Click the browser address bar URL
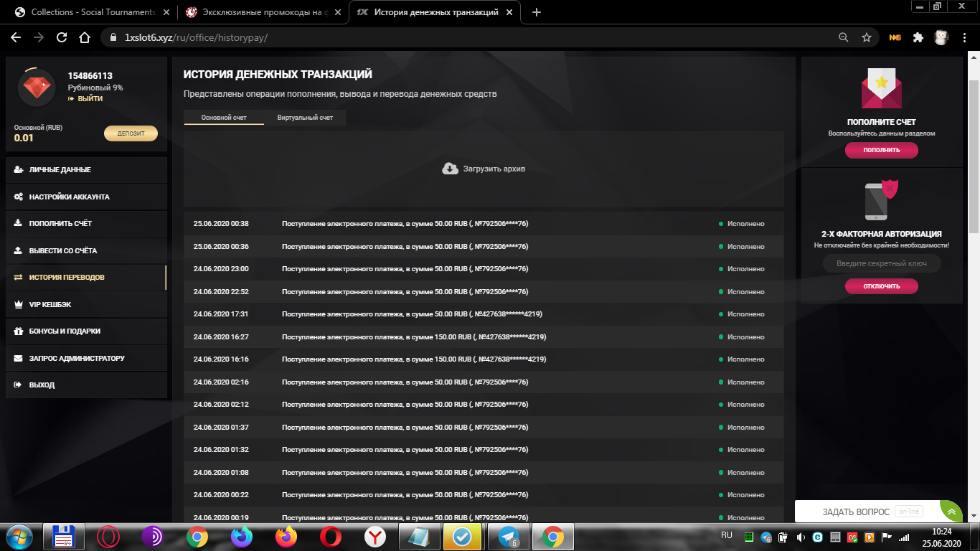Viewport: 980px width, 551px height. 196,37
